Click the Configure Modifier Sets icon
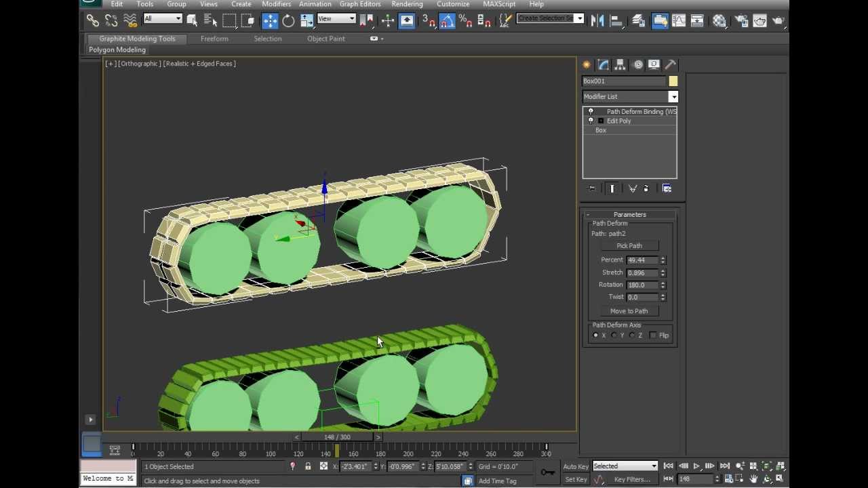The height and width of the screenshot is (488, 868). click(667, 188)
